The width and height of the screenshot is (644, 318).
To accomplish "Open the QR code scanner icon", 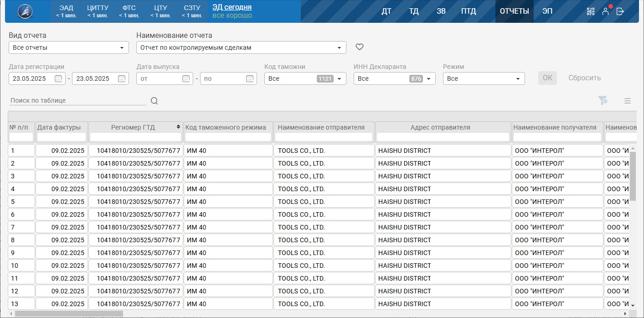I will point(591,11).
